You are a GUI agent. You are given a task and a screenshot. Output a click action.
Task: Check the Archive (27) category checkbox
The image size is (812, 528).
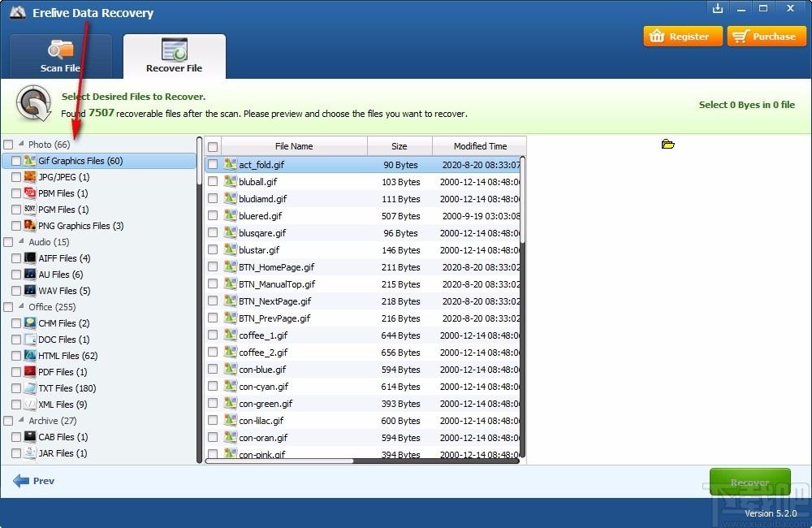click(x=8, y=421)
